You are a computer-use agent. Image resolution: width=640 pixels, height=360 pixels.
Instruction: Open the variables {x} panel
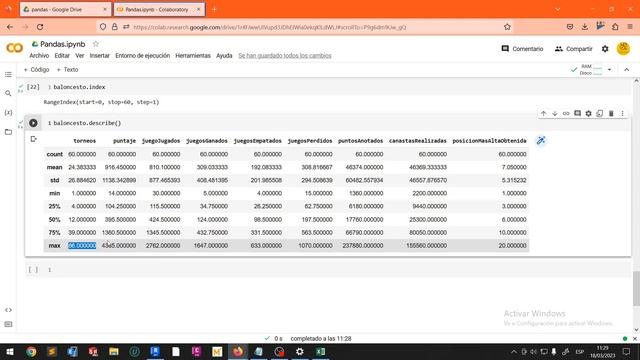[8, 113]
